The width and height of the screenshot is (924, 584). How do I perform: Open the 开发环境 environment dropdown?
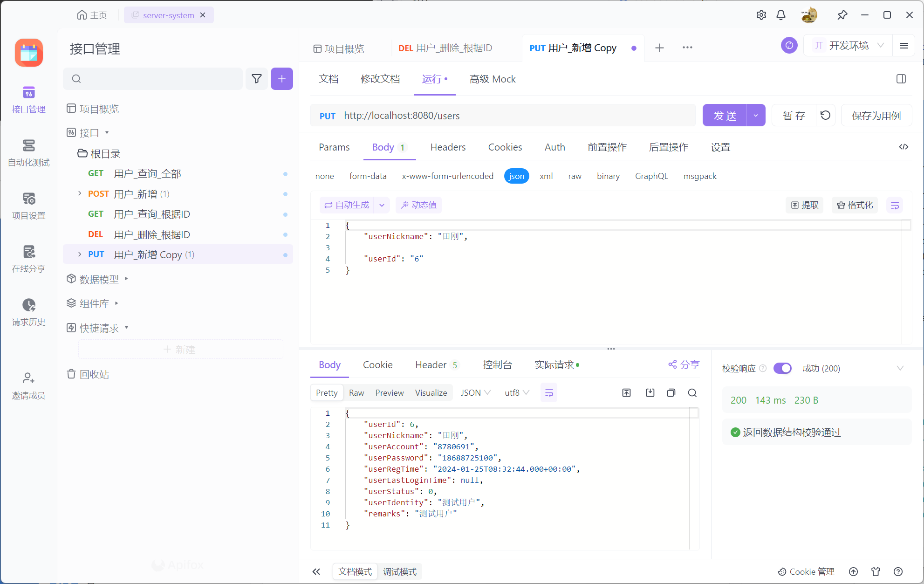point(848,46)
